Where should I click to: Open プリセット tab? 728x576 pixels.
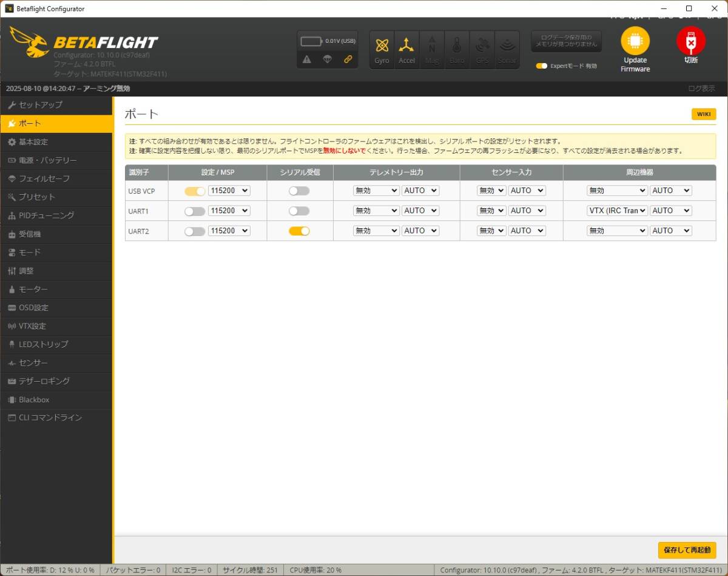(56, 197)
